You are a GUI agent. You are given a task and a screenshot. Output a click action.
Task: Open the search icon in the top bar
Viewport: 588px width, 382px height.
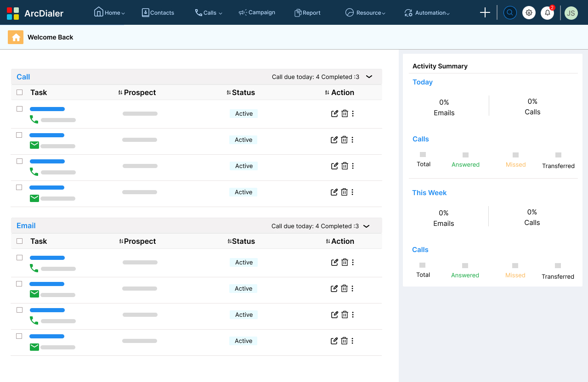tap(510, 12)
